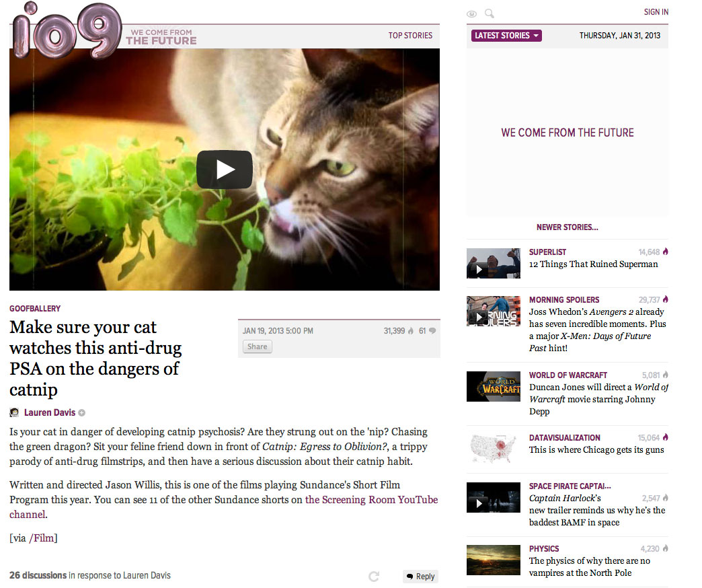Viewport: 702px width, 588px height.
Task: Open the Top Stories tab
Action: pyautogui.click(x=410, y=36)
